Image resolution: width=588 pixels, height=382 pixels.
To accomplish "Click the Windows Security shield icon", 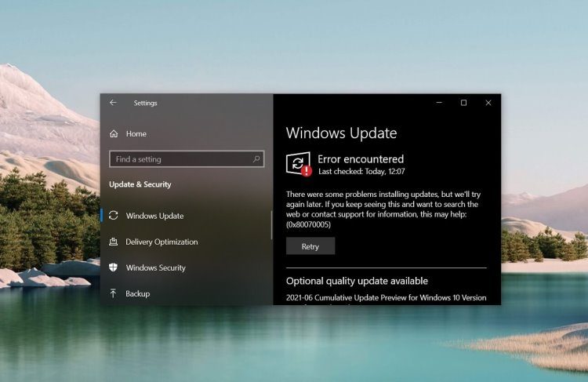I will (x=114, y=267).
